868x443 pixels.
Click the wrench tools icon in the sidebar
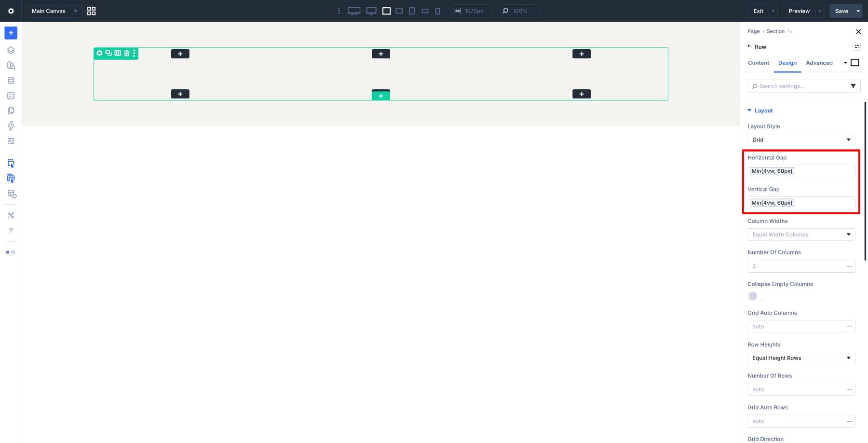tap(11, 215)
